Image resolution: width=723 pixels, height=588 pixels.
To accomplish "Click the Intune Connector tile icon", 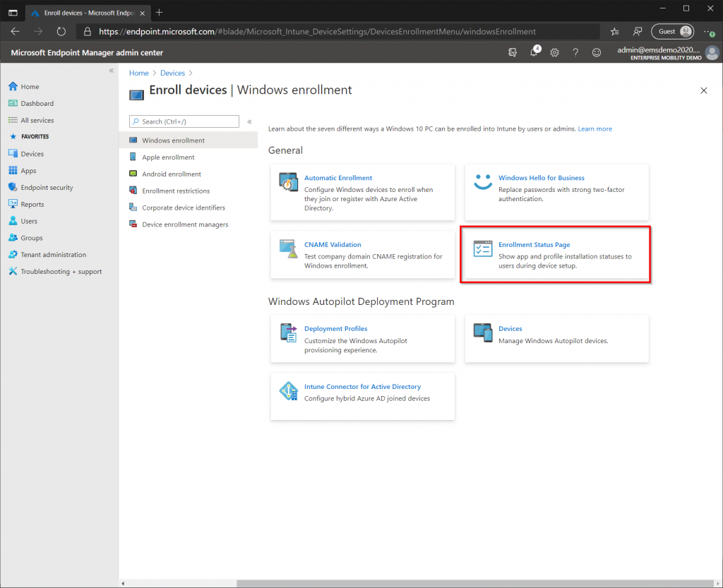I will [x=289, y=391].
